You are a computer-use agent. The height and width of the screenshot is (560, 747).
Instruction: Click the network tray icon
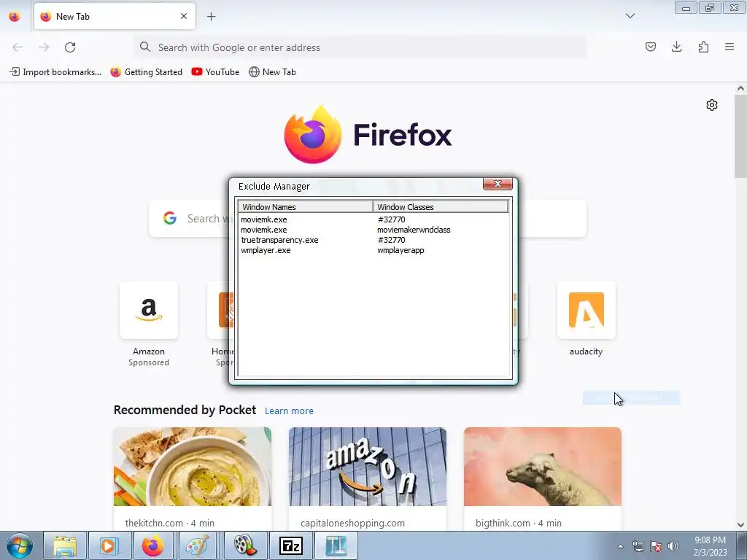click(x=638, y=546)
